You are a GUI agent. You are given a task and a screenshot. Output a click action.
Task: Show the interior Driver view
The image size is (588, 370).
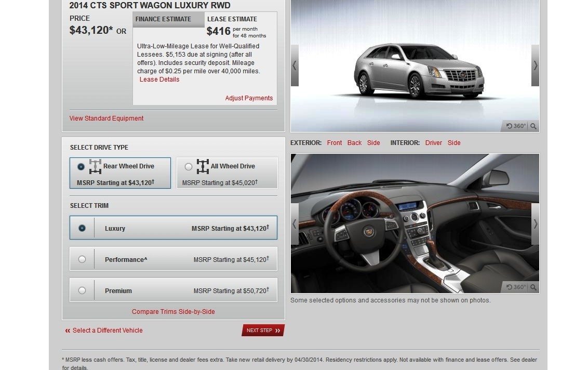tap(434, 143)
